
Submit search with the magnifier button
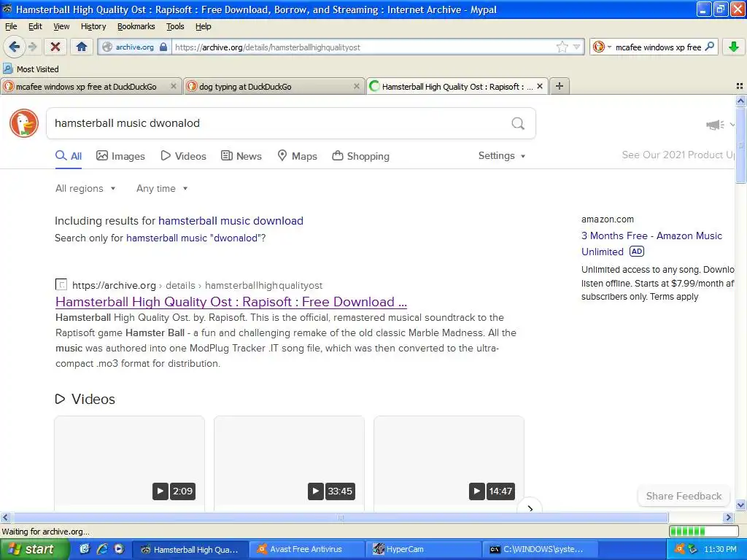pos(518,123)
